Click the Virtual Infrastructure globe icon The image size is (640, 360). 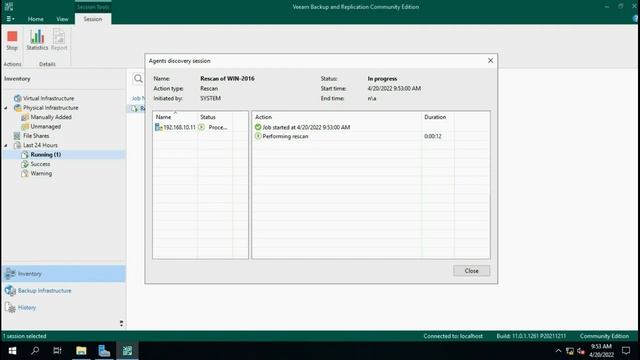[x=17, y=98]
